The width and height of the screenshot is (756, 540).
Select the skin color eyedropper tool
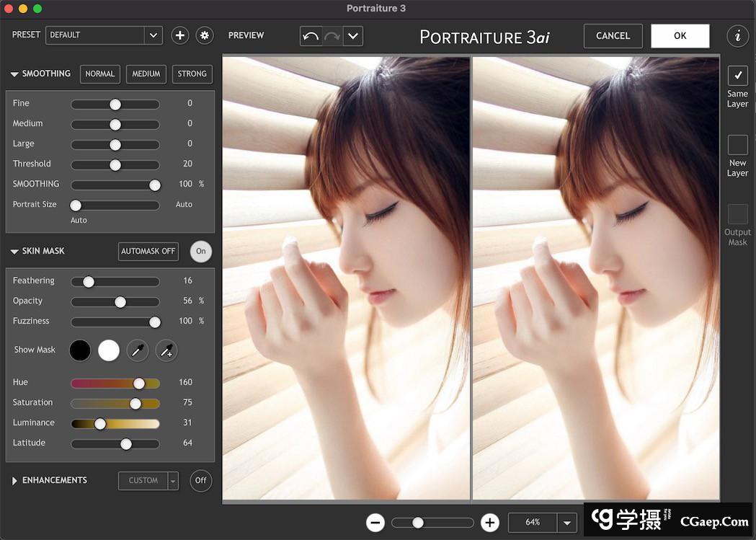(x=138, y=351)
